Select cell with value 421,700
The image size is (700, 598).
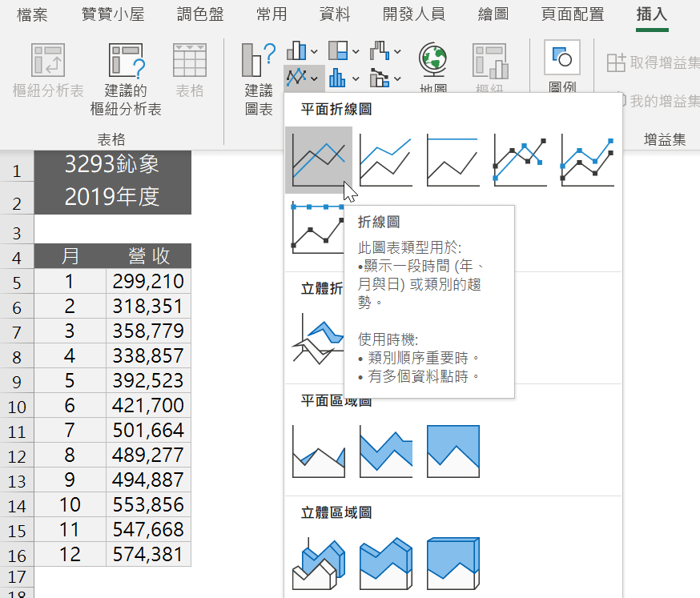pos(149,405)
